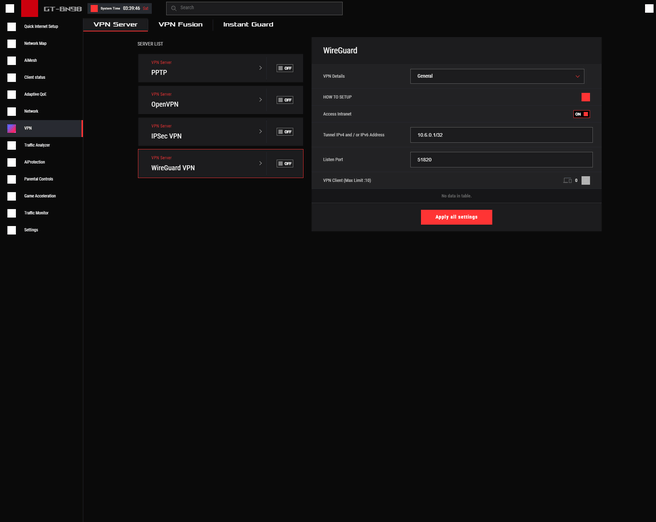Open Game Acceleration via its sidebar icon
Image resolution: width=656 pixels, height=522 pixels.
pos(12,196)
